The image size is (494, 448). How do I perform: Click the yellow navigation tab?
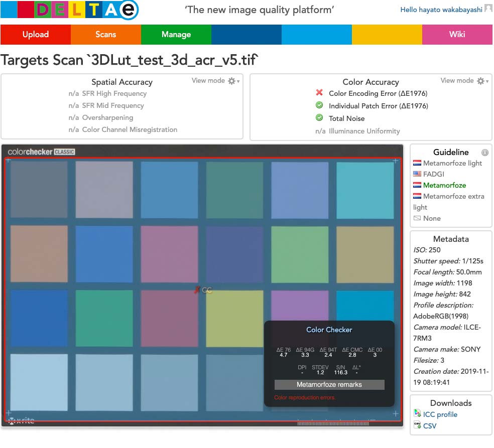pos(387,34)
